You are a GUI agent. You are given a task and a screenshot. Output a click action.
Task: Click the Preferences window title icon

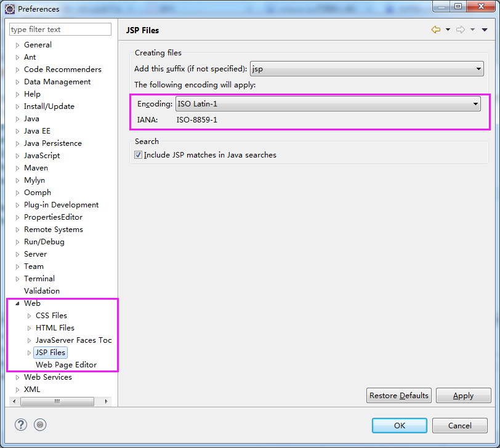point(10,9)
